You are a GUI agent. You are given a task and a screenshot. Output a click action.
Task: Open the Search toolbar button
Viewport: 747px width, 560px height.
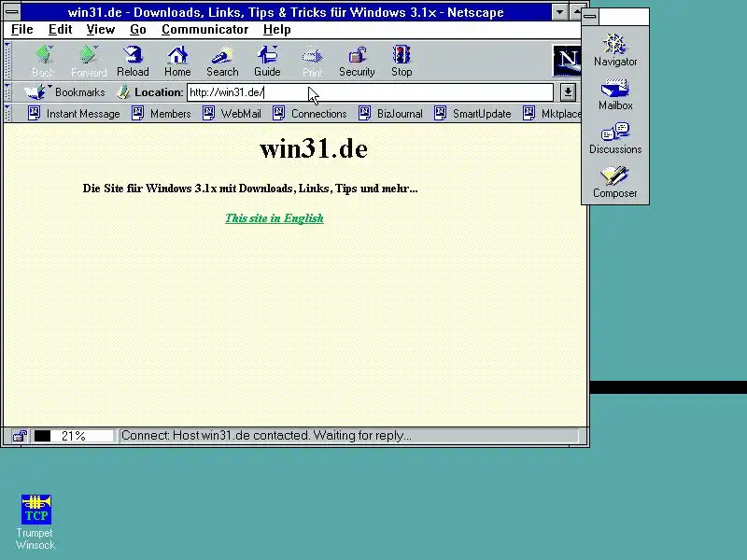(x=222, y=61)
